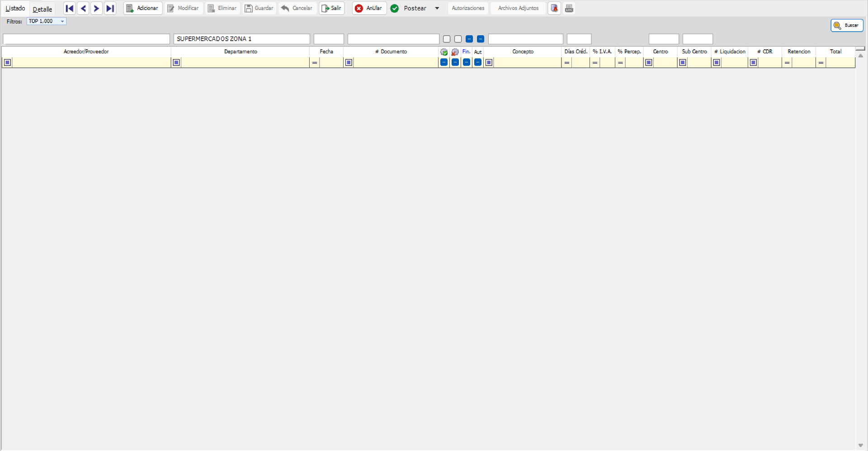The width and height of the screenshot is (868, 451).
Task: Click the Buscar search button
Action: (847, 25)
